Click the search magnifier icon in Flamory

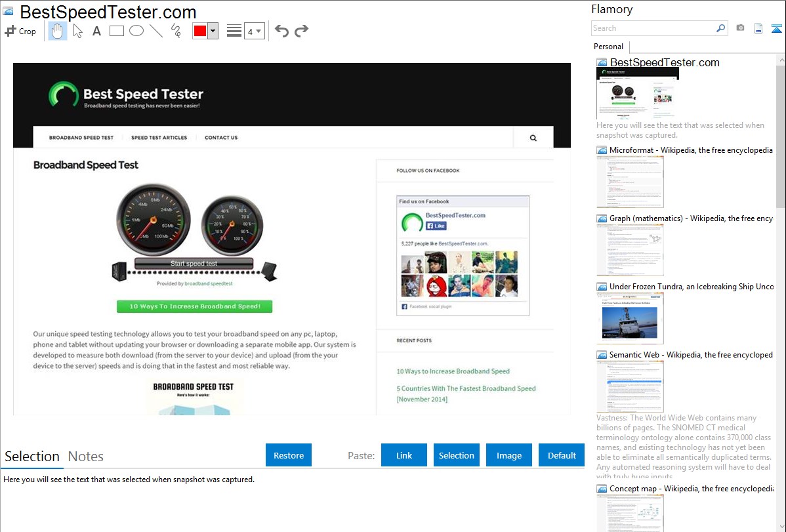tap(721, 28)
